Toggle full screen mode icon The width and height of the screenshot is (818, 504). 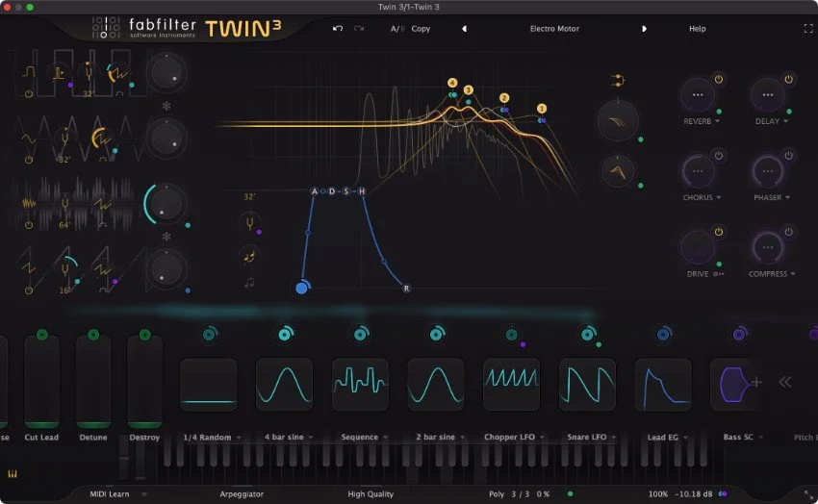pyautogui.click(x=808, y=29)
